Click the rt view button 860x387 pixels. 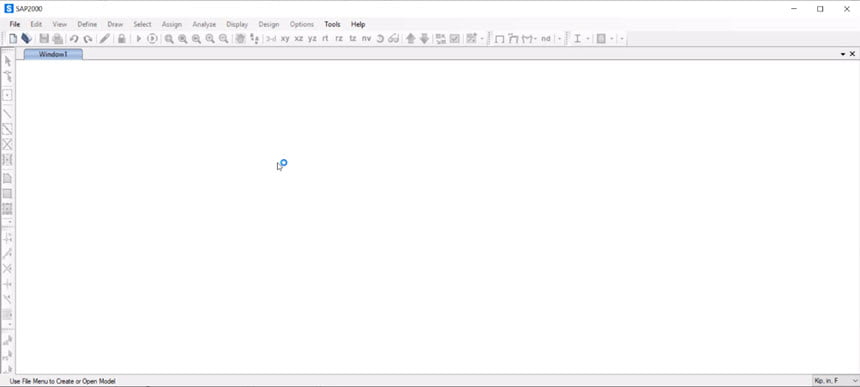click(x=325, y=39)
